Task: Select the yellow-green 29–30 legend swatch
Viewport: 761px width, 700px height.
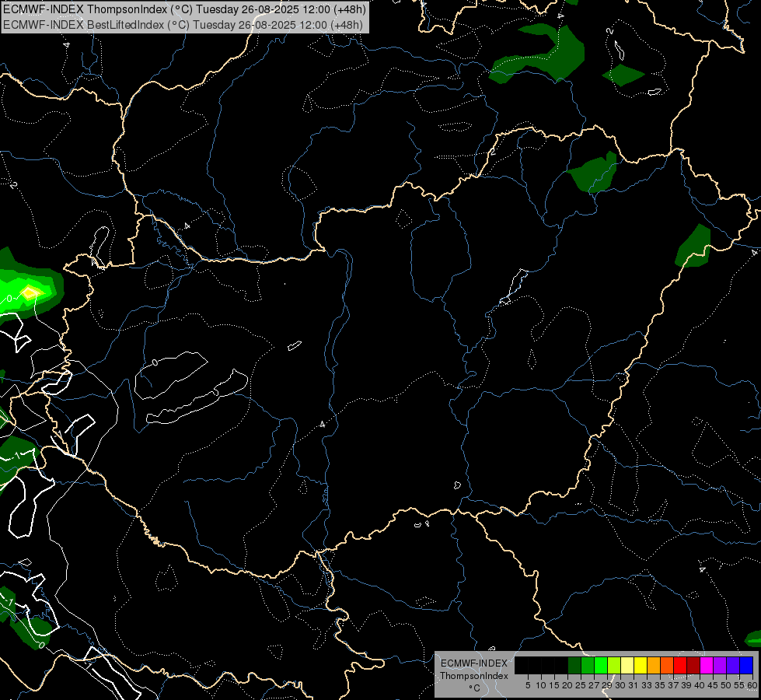Action: click(614, 666)
